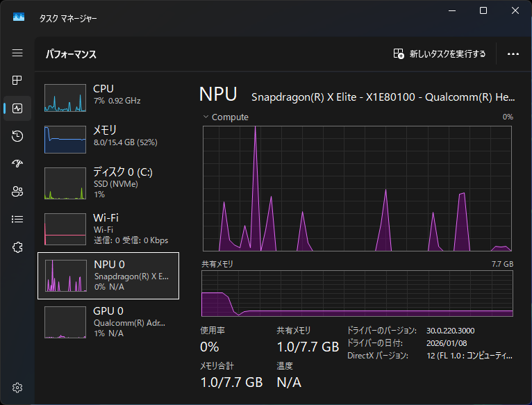Click the DirectX version value 12 (FL 1.0

tap(469, 356)
